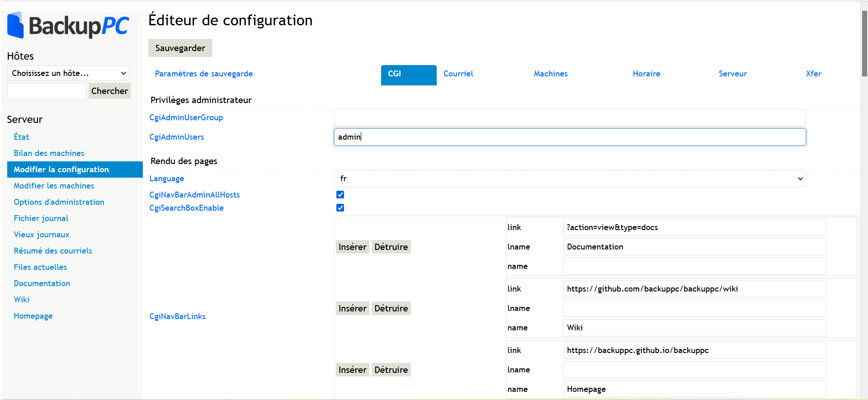Go to the Machines tab
This screenshot has width=868, height=400.
(x=550, y=74)
